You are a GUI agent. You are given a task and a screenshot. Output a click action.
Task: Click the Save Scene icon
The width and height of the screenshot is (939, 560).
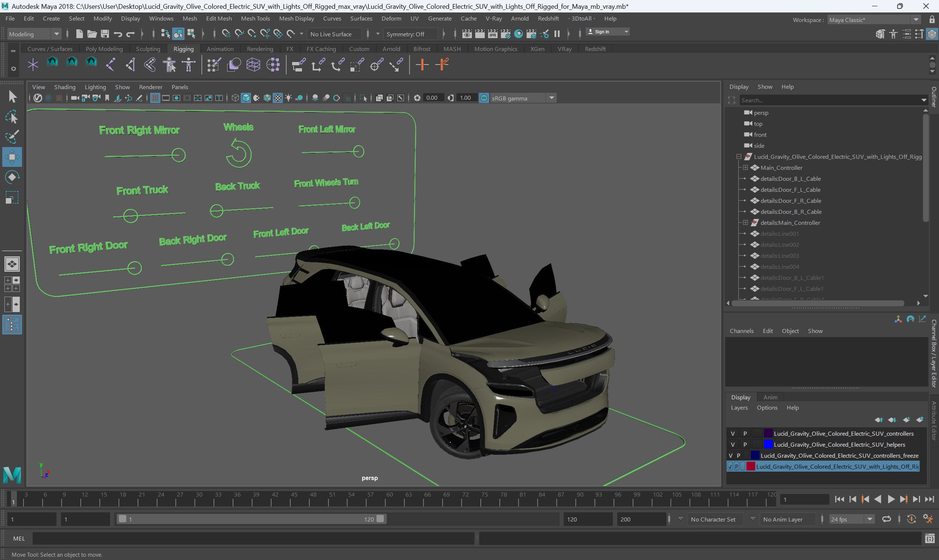[x=105, y=34]
